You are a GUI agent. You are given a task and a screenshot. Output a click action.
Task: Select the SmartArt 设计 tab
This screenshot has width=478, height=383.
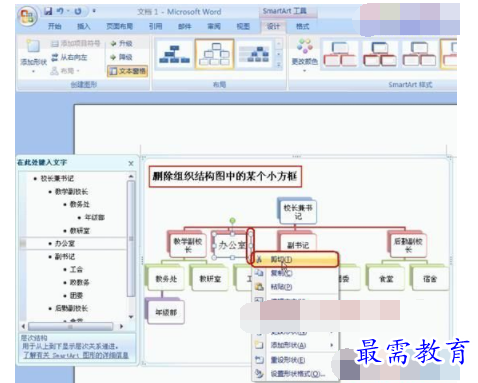[x=273, y=26]
